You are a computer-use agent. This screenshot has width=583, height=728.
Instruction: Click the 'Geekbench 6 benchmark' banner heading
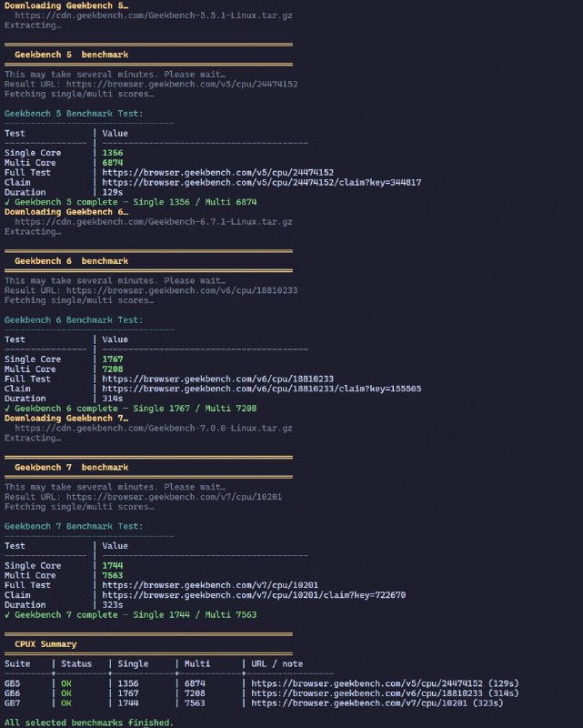pyautogui.click(x=72, y=261)
